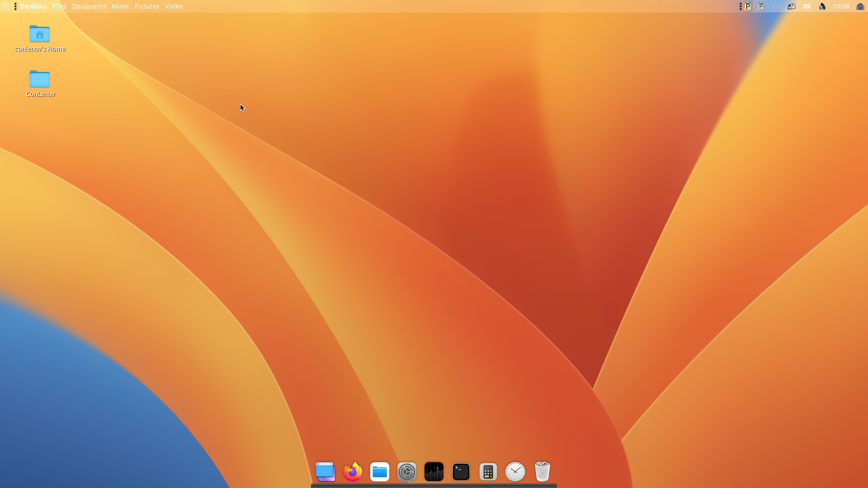868x488 pixels.
Task: Open the mailbox notification tray icon
Action: click(792, 6)
